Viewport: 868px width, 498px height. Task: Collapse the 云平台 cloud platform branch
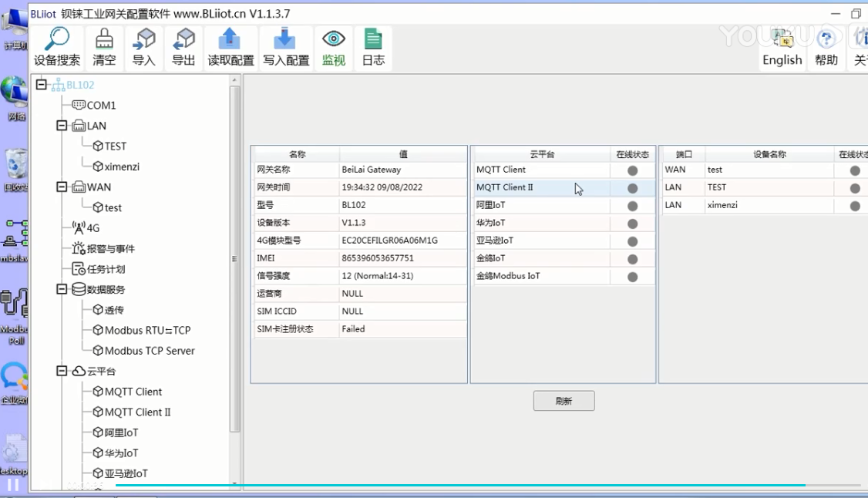[x=62, y=371]
